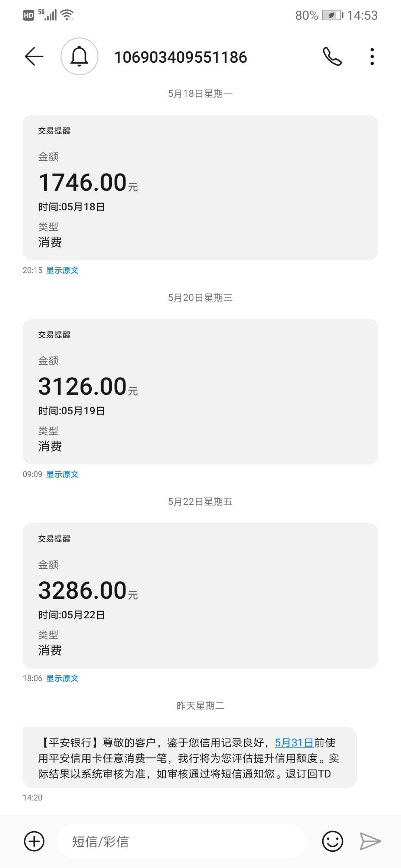The image size is (401, 868).
Task: Tap the send arrow icon
Action: (x=370, y=841)
